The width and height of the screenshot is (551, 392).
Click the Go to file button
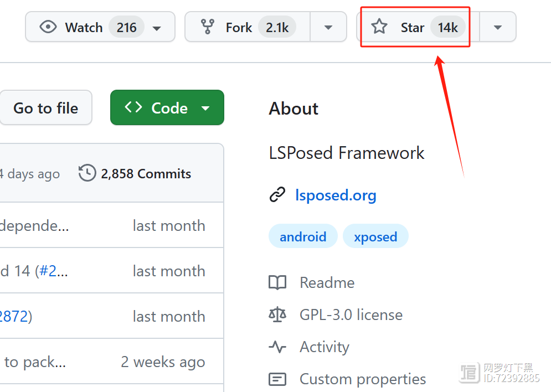(45, 108)
